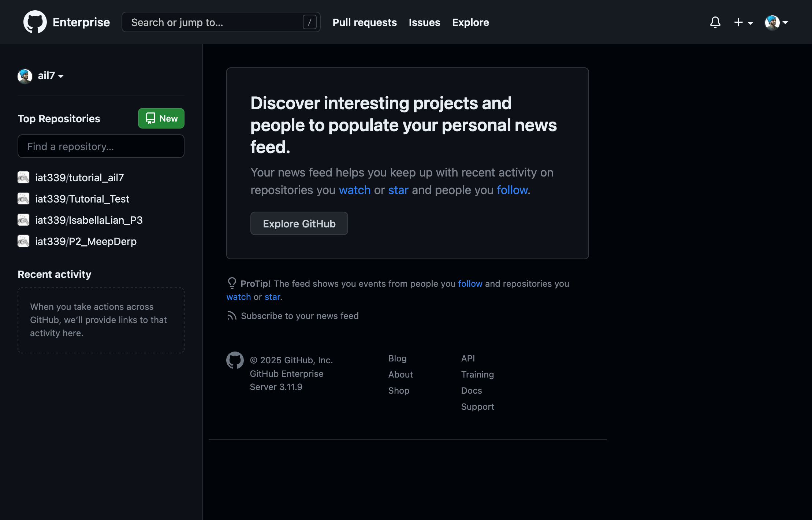Screen dimensions: 812x520
Task: Open the iat339/P2_MeepDerp repository
Action: click(86, 241)
